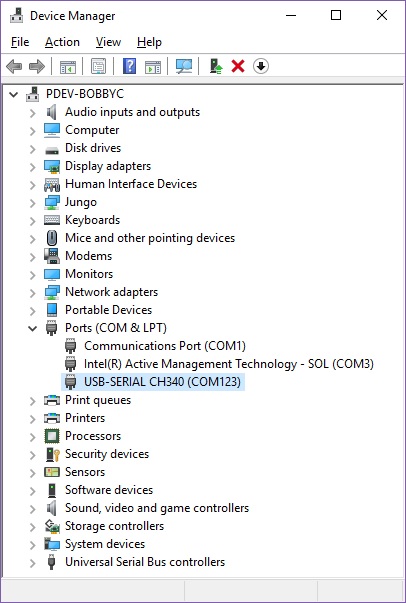Collapse the Ports (COM & LPT) node
The height and width of the screenshot is (603, 406).
(x=33, y=328)
